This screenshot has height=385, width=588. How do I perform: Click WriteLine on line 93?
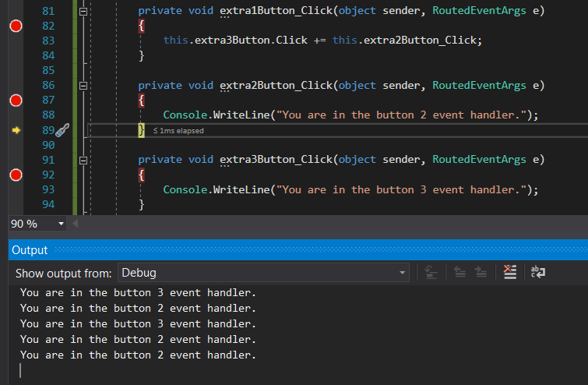[241, 189]
